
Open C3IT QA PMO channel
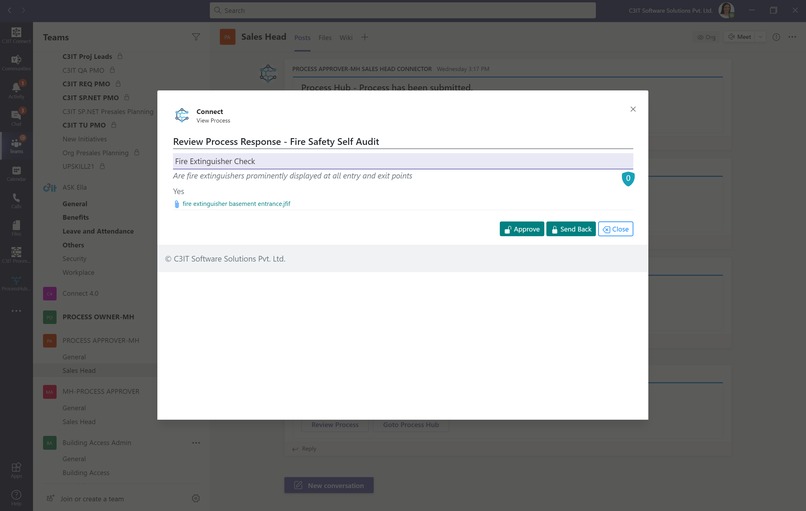(83, 70)
